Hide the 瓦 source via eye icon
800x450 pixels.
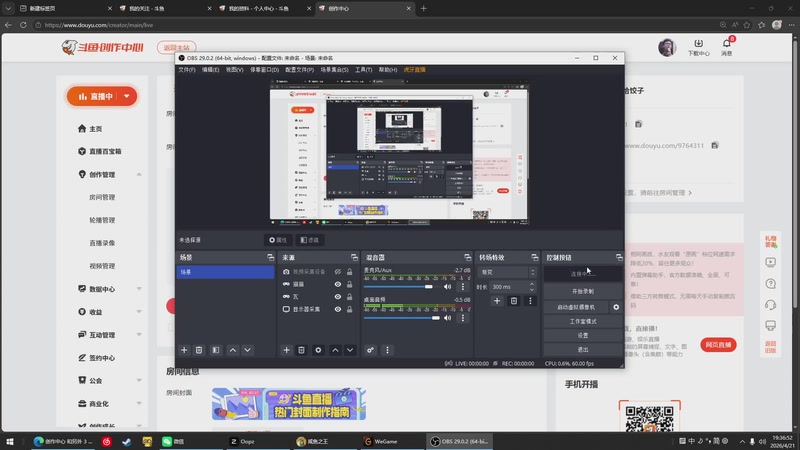(x=338, y=296)
